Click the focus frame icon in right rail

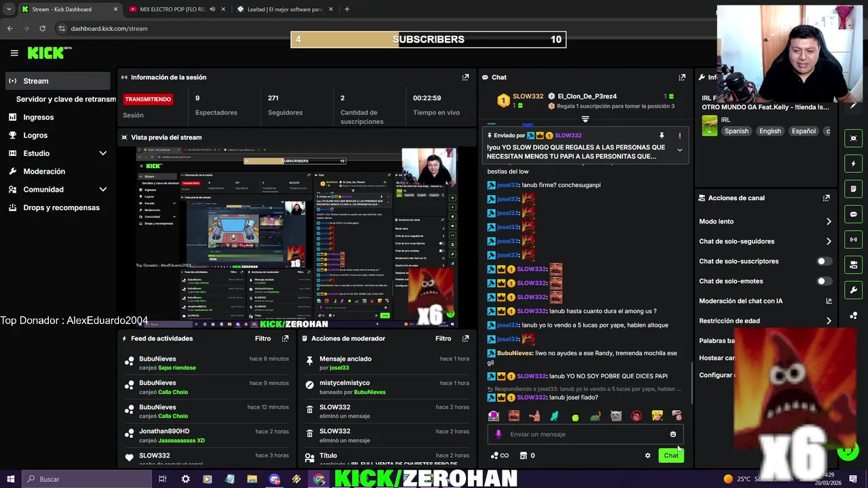[x=854, y=138]
